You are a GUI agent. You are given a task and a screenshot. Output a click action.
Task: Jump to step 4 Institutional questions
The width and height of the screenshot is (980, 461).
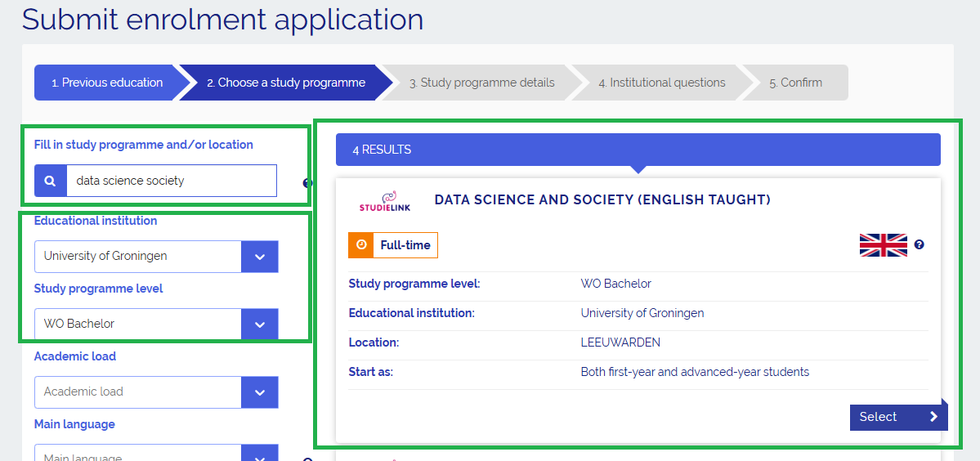[661, 83]
